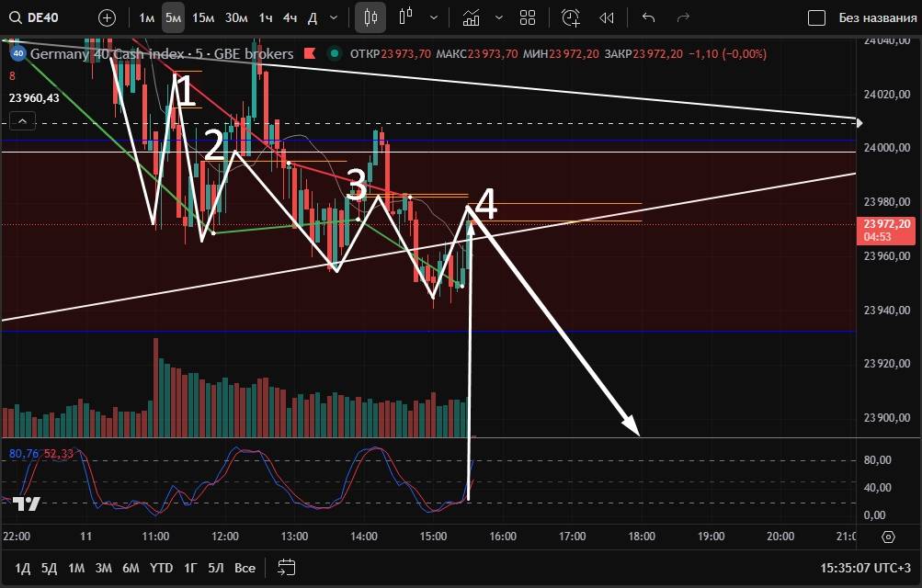This screenshot has height=588, width=922.
Task: Expand the chart style dropdown arrow
Action: pos(433,17)
